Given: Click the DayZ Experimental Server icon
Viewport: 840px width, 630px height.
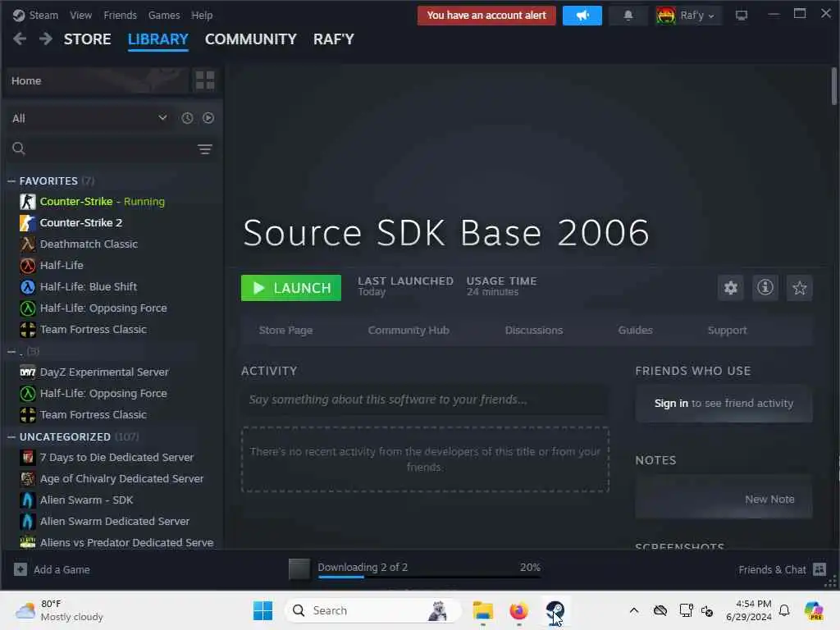Looking at the screenshot, I should [28, 372].
